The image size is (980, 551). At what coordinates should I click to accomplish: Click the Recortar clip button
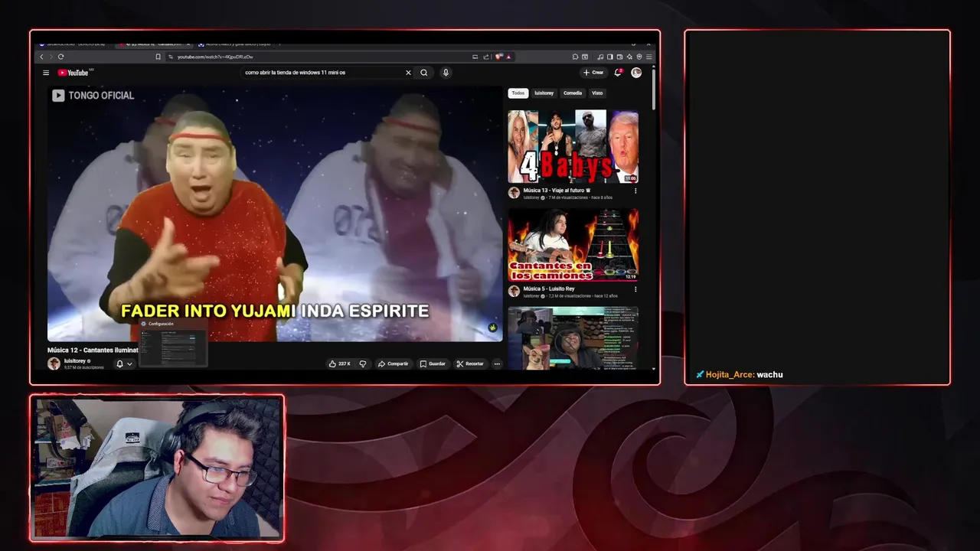(470, 364)
